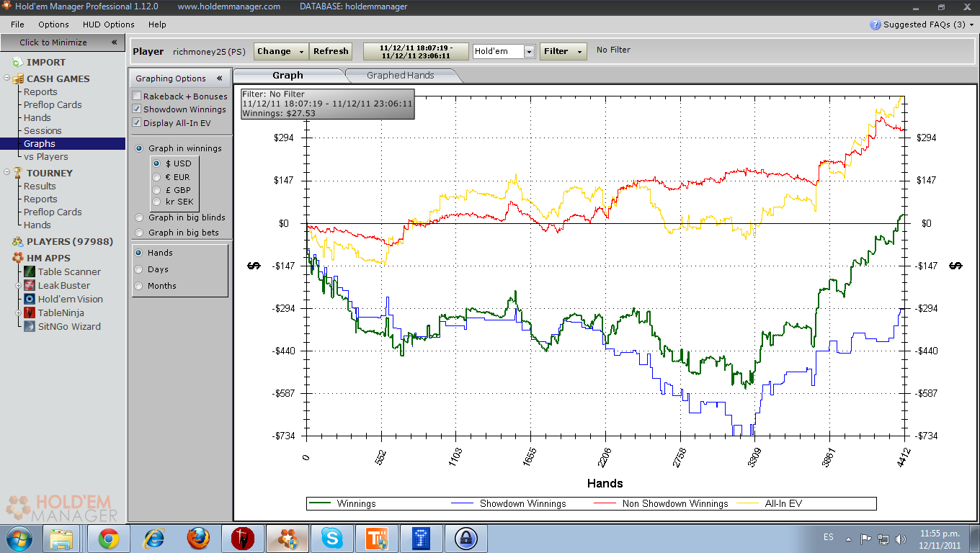Select the Months axis option

pyautogui.click(x=138, y=286)
